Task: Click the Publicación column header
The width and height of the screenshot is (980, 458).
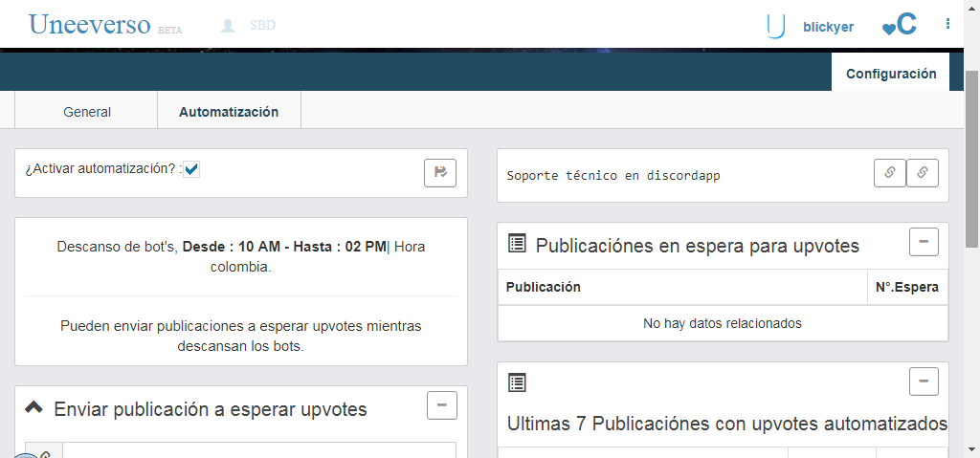Action: pyautogui.click(x=682, y=287)
